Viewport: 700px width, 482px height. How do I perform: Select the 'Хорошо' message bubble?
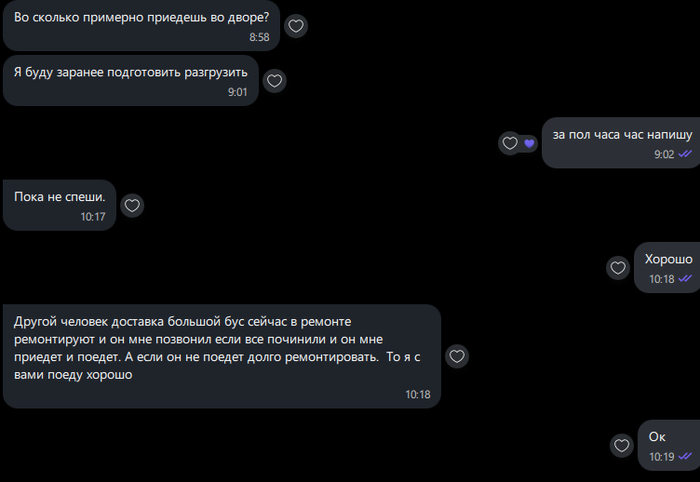667,267
